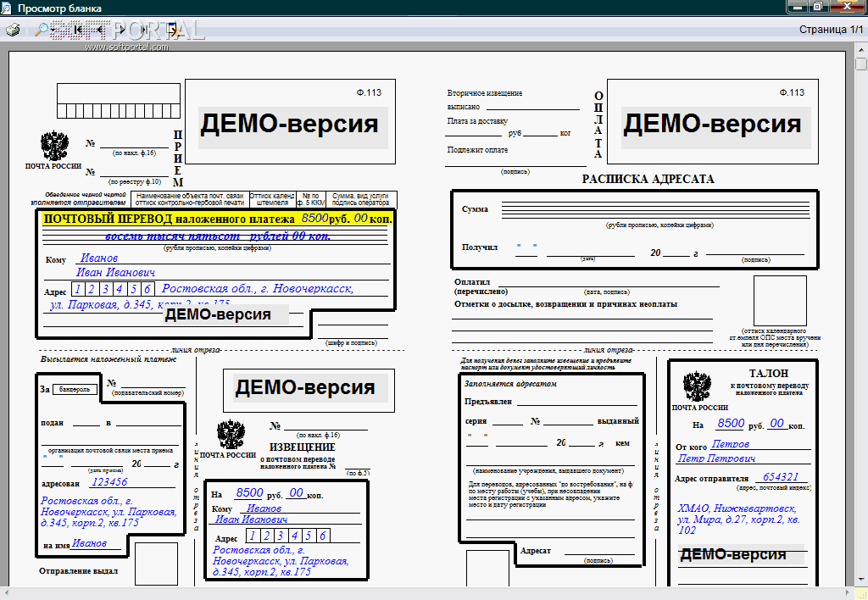The image size is (868, 600).
Task: Click recipient surname 'Иванов' in the top form
Action: click(x=99, y=258)
